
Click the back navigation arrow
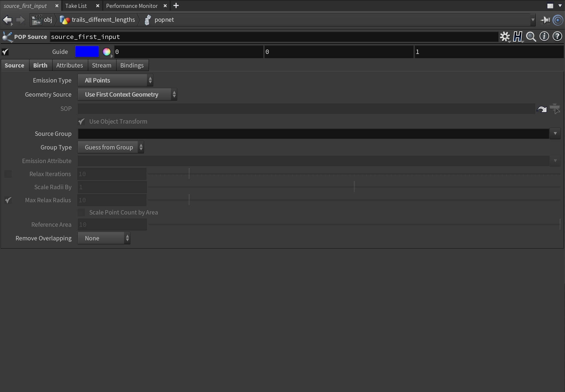(x=7, y=20)
